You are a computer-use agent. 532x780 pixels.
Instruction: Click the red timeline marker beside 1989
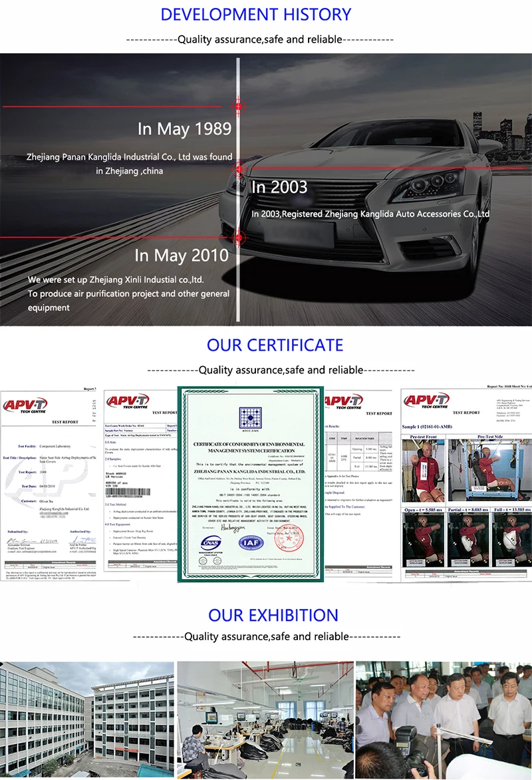pos(238,106)
